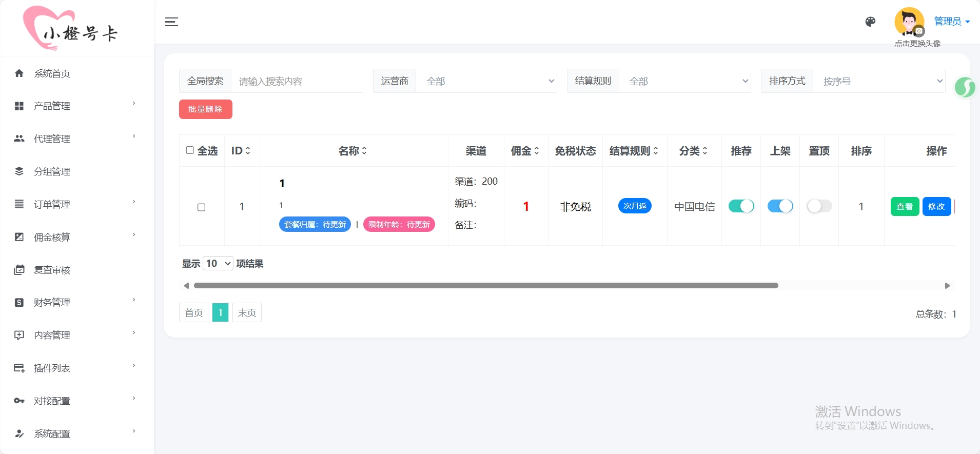Click the admin avatar image

click(909, 22)
